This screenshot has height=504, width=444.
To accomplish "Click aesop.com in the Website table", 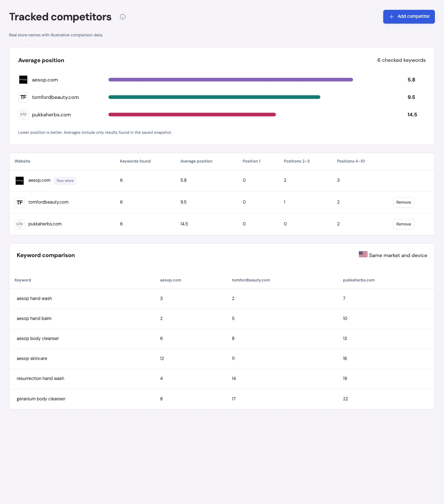I will 39,180.
